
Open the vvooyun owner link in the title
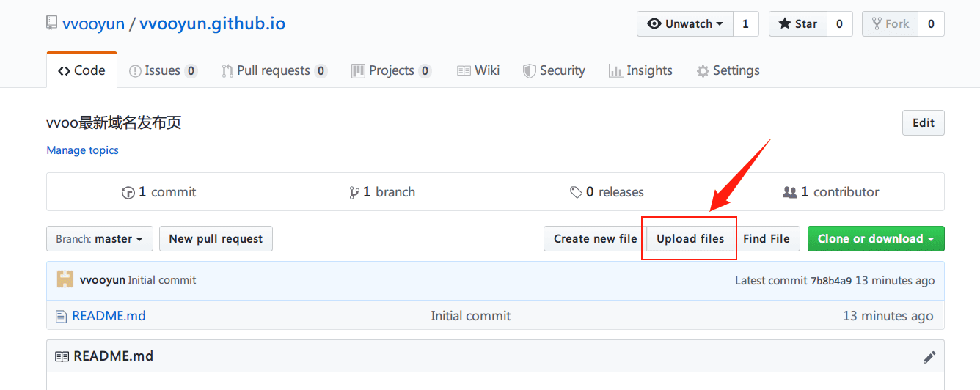point(94,24)
